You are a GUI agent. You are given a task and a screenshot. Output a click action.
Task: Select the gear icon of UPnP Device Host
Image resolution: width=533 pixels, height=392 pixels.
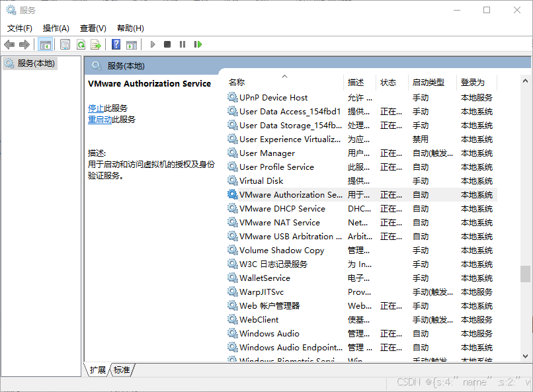[233, 97]
